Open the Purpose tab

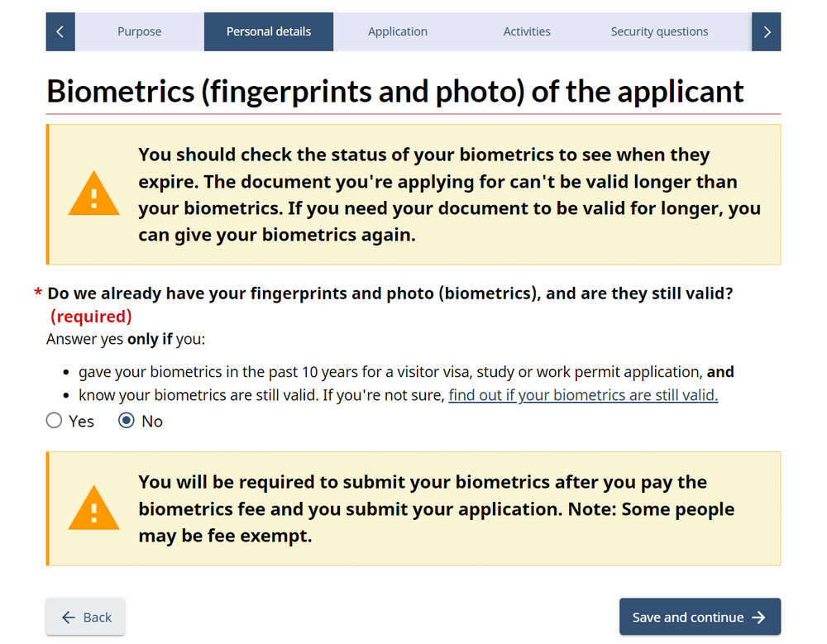pos(139,32)
